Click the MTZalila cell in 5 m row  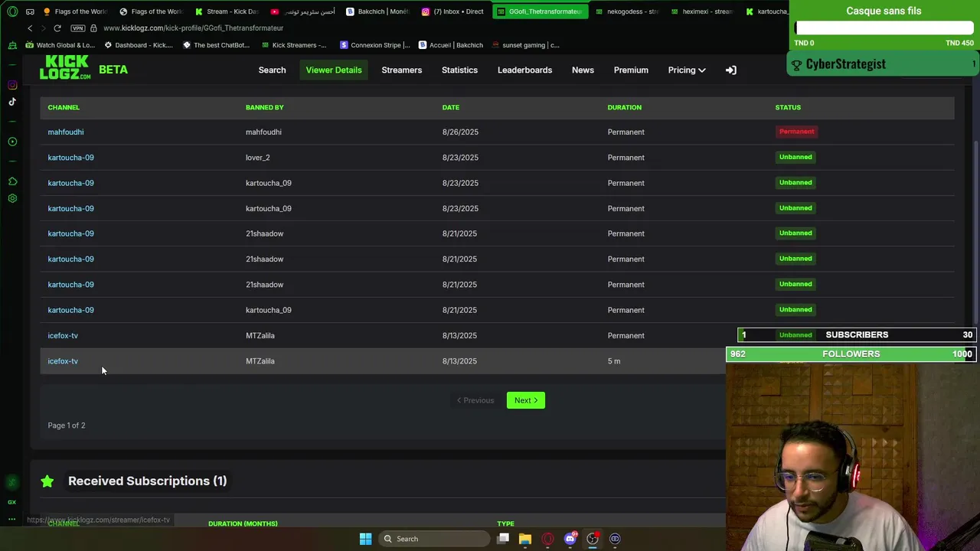(260, 361)
